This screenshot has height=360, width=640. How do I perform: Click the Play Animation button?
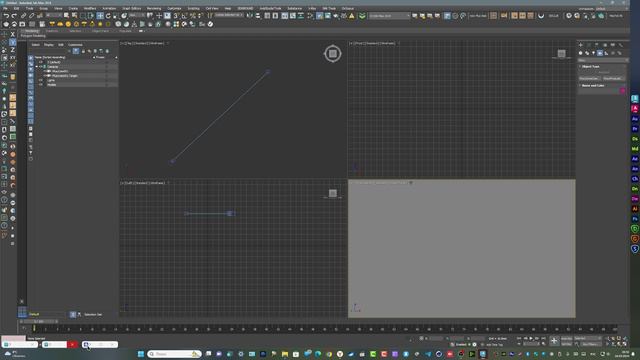coord(531,338)
